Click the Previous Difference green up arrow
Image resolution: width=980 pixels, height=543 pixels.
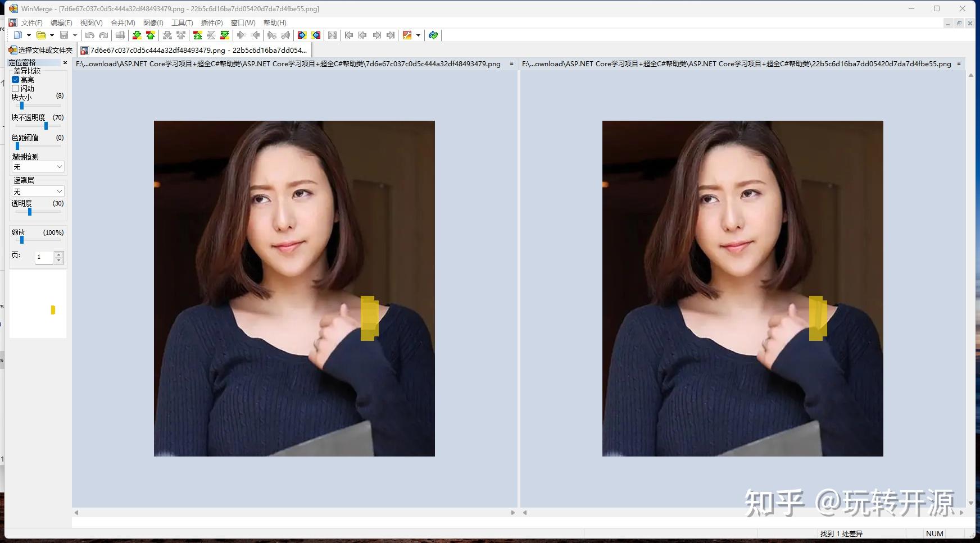coord(150,35)
